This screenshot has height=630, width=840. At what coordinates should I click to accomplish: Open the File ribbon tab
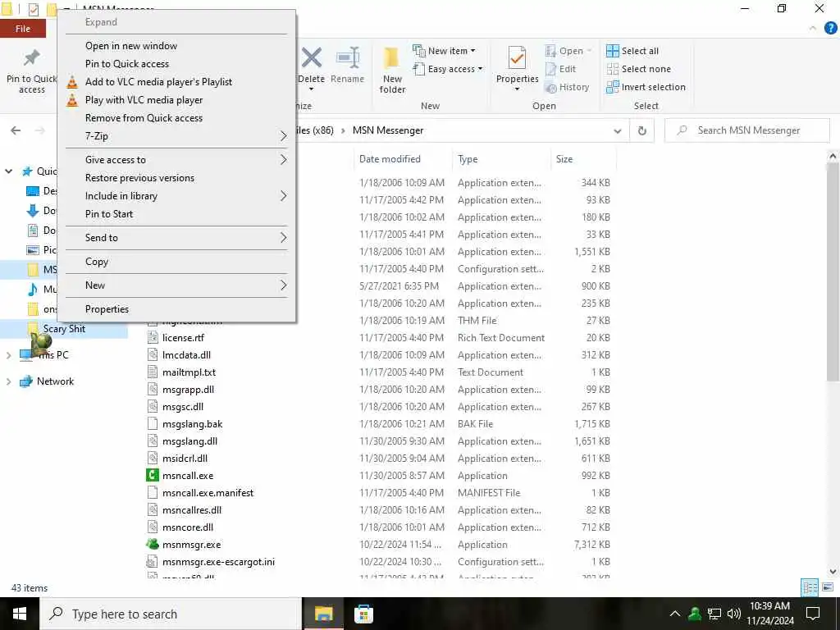pyautogui.click(x=23, y=29)
